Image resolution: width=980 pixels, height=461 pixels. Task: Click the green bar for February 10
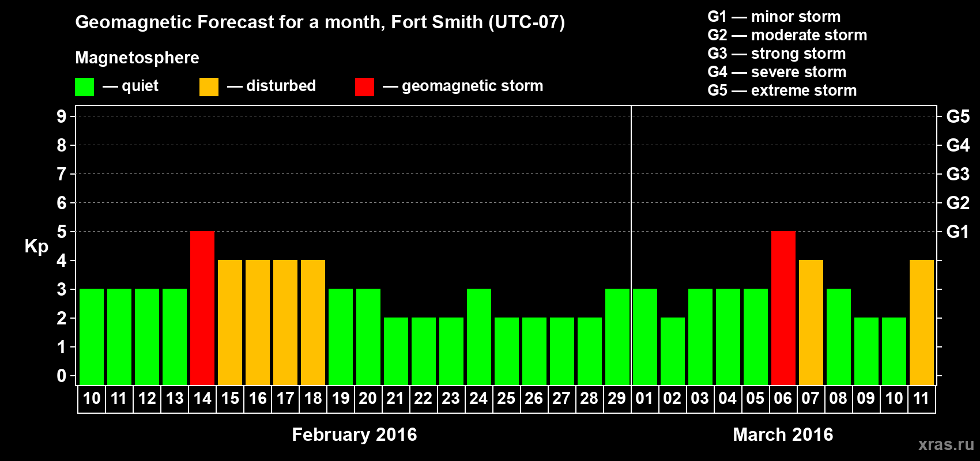click(92, 337)
